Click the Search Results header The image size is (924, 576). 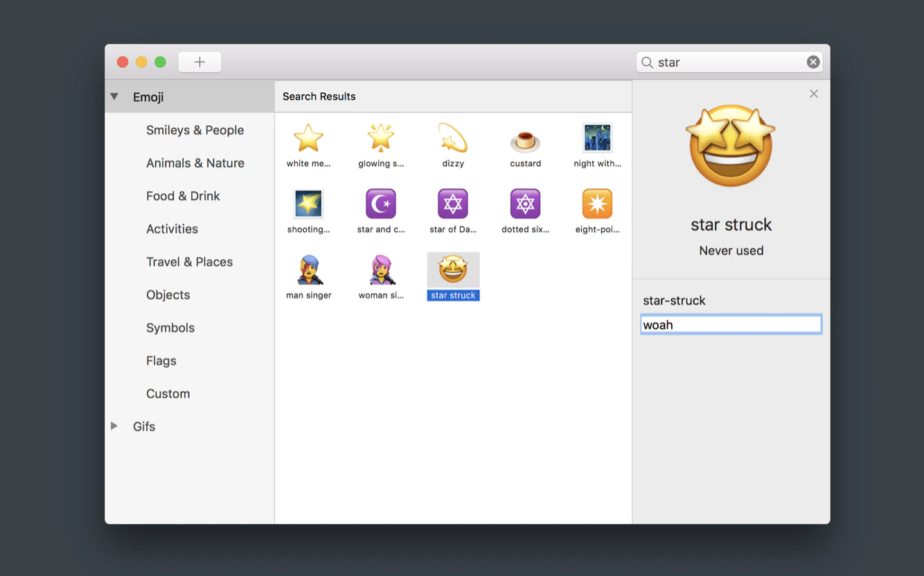coord(319,96)
